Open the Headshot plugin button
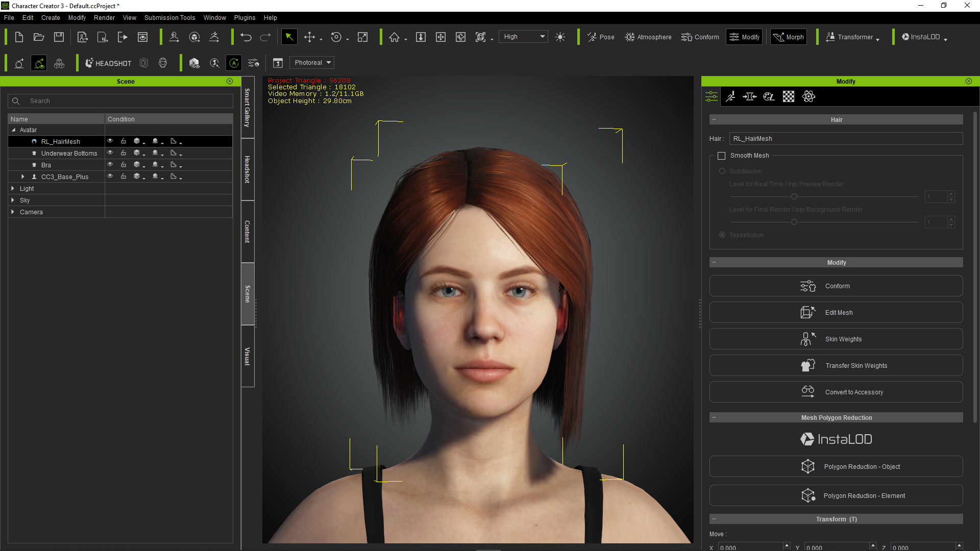This screenshot has height=551, width=980. coord(108,63)
